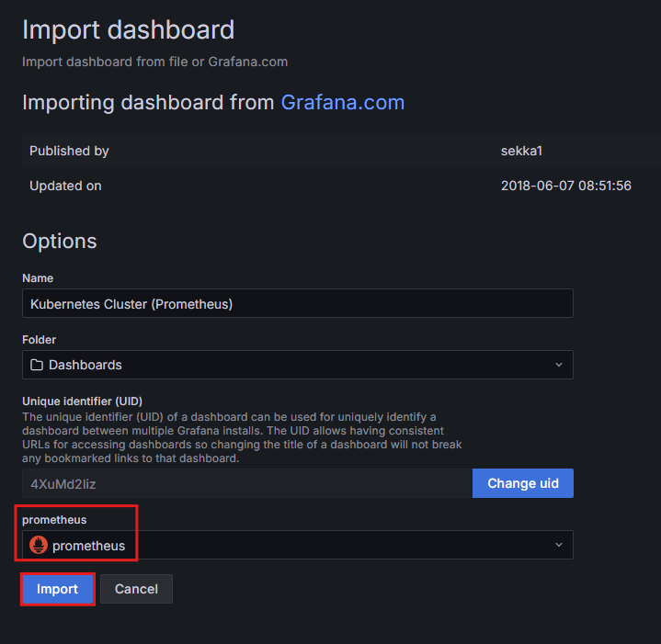Click the Import button

57,589
